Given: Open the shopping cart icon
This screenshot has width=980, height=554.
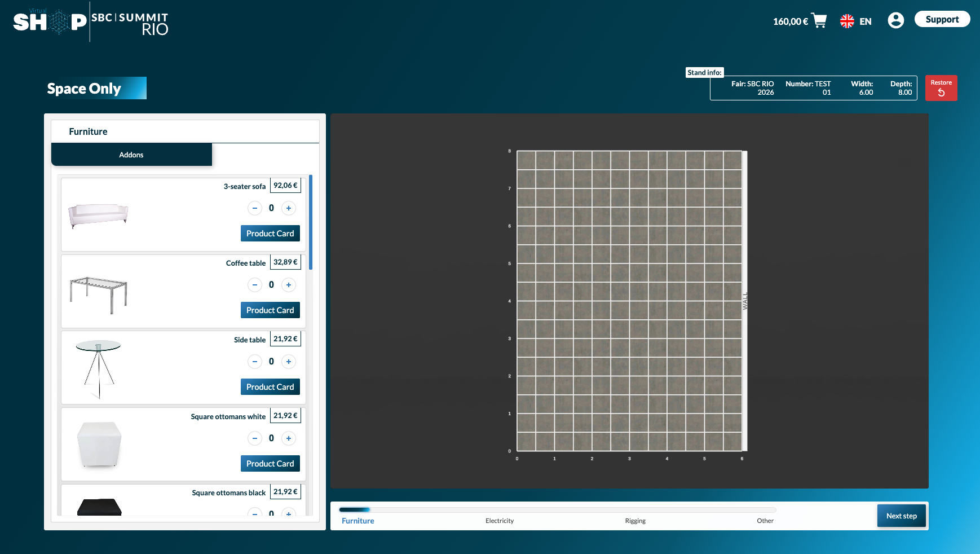Looking at the screenshot, I should (x=819, y=21).
